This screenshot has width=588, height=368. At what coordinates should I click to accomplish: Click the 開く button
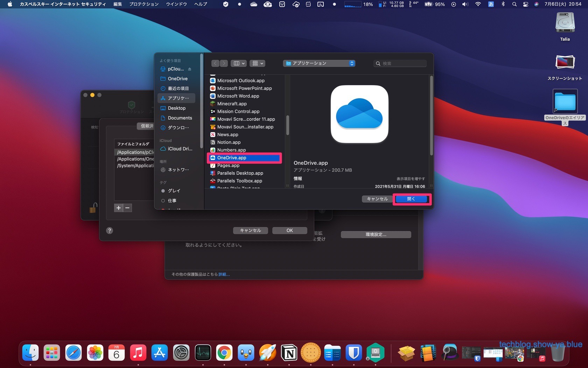[x=411, y=199]
